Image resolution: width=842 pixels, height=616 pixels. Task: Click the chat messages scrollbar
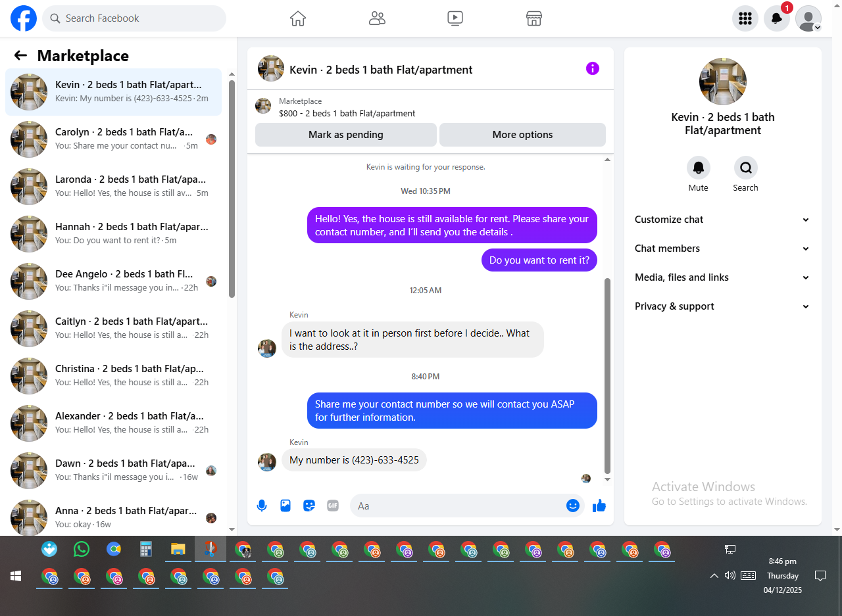coord(607,375)
